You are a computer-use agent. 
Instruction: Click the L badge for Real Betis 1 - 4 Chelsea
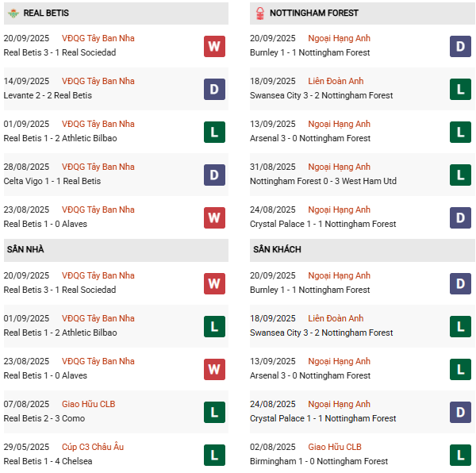(214, 455)
